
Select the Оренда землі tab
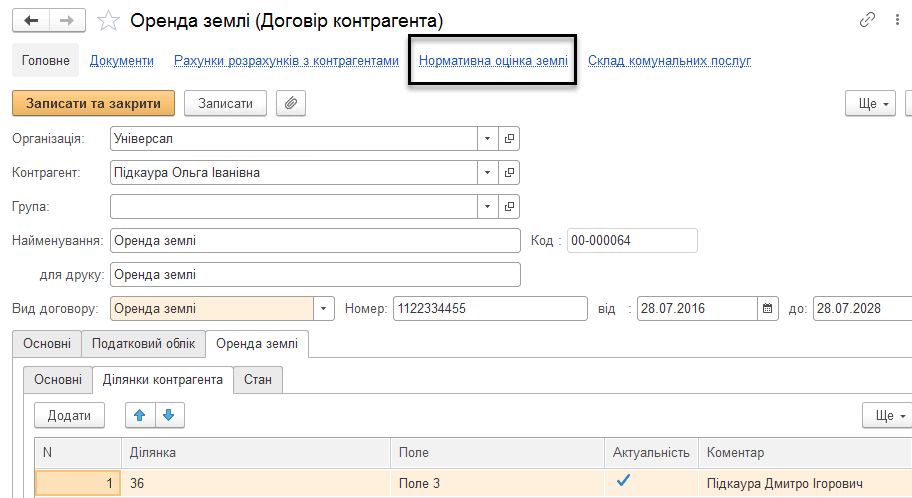tap(256, 344)
